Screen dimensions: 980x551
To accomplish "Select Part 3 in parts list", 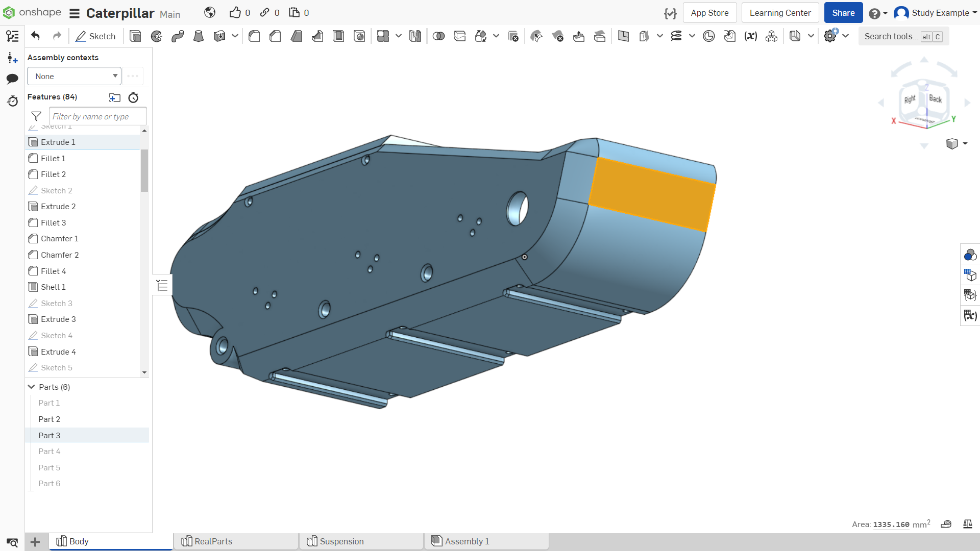I will 87,435.
